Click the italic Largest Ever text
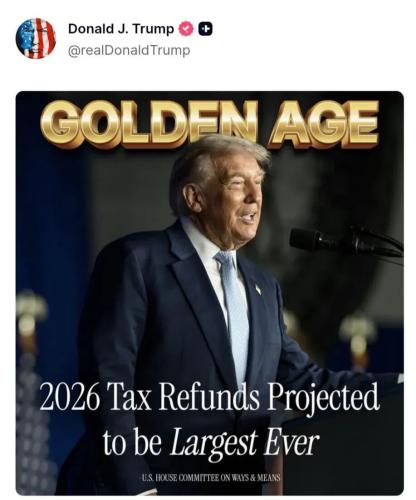The image size is (416, 500). click(x=244, y=444)
